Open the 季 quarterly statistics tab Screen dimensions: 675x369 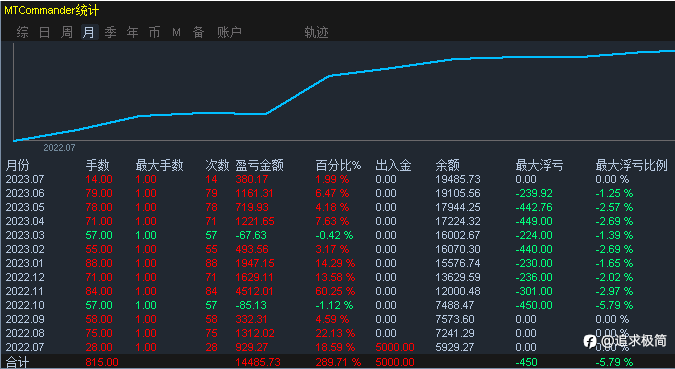[111, 32]
